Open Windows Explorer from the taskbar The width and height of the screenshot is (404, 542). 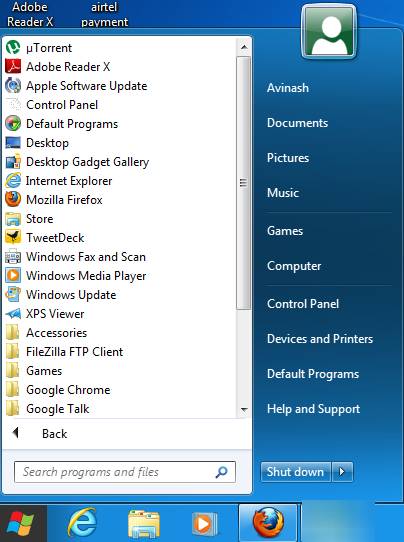coord(144,523)
